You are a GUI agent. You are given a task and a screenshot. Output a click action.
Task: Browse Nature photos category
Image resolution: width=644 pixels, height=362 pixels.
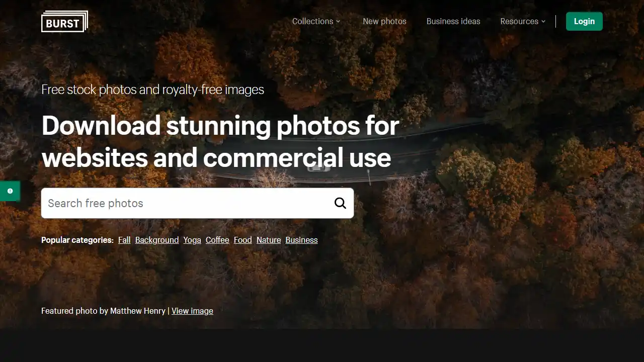(269, 240)
